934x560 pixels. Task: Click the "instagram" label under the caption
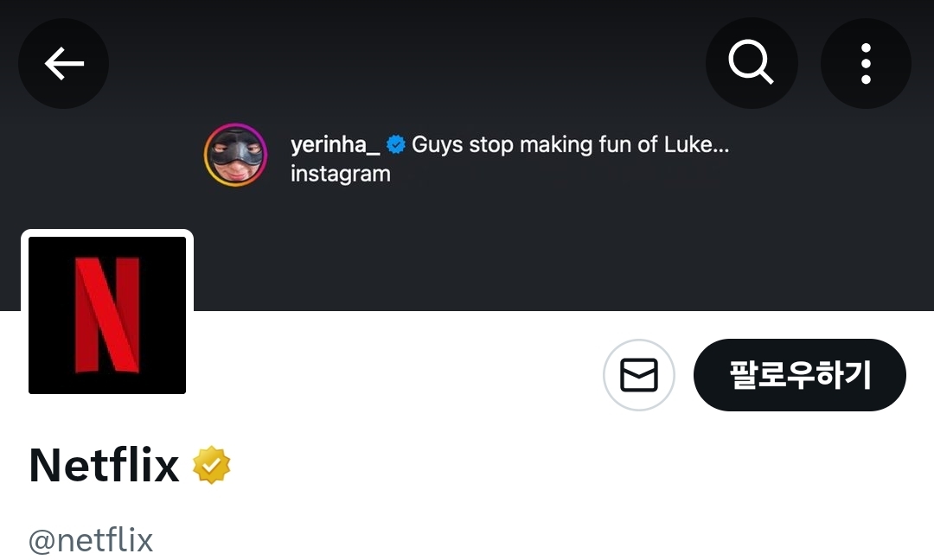[x=341, y=174]
